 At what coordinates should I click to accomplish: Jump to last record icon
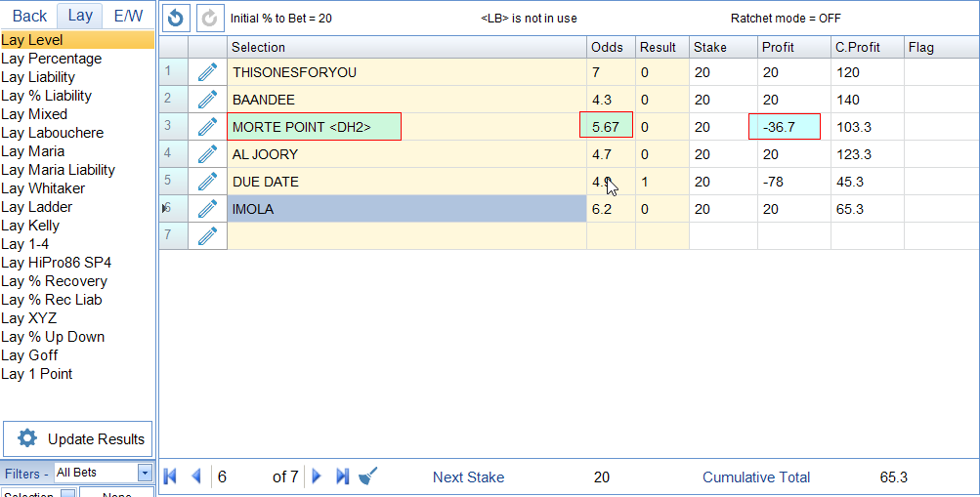(342, 476)
